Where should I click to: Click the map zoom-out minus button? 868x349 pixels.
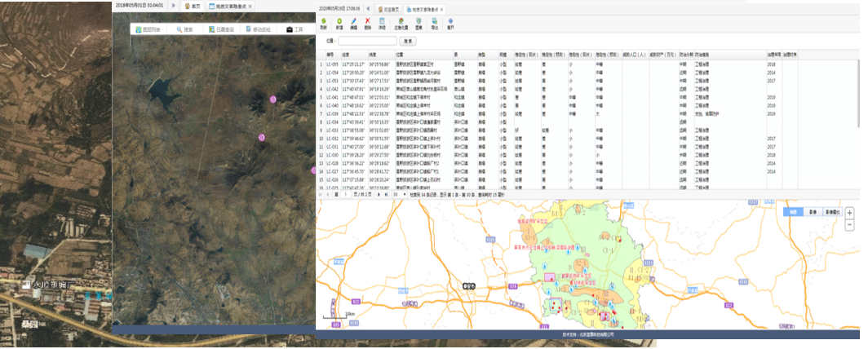coord(850,224)
